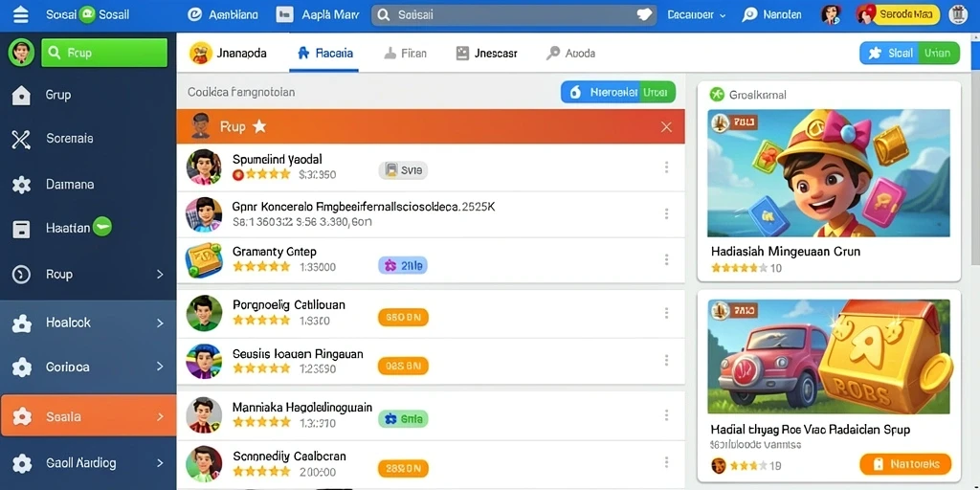
Task: Click the home icon beside Grup
Action: click(21, 95)
